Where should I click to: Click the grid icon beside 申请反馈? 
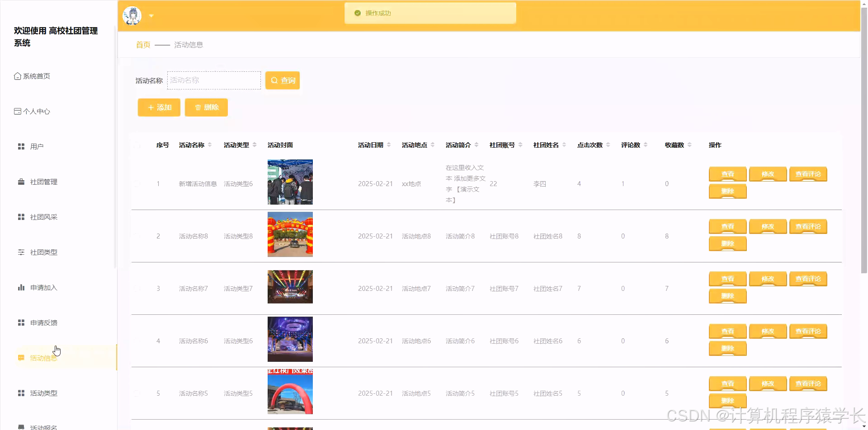[x=21, y=322]
